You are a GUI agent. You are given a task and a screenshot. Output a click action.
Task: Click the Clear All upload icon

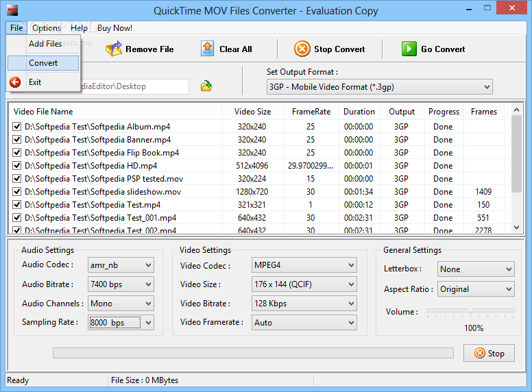point(207,49)
